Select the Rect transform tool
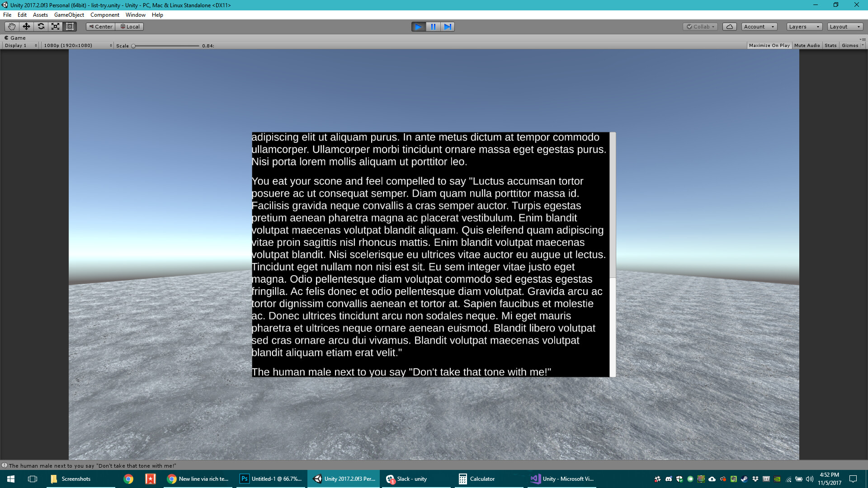Viewport: 868px width, 488px height. [x=69, y=26]
